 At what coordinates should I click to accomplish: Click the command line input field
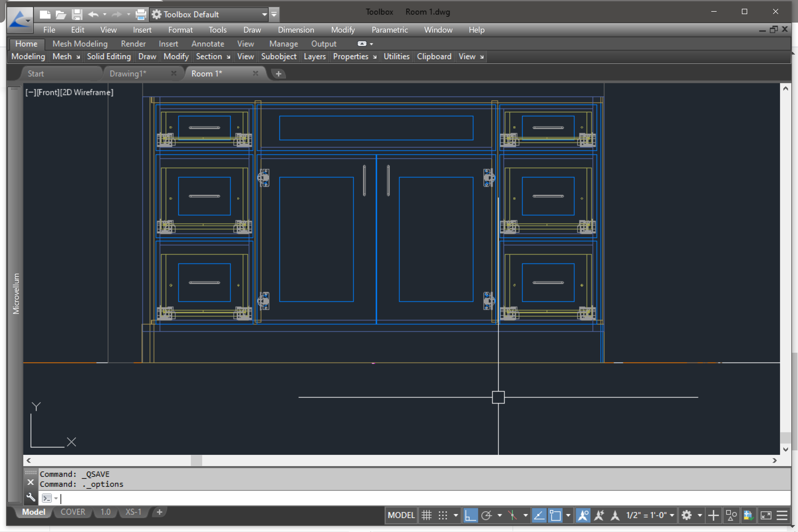tap(407, 498)
